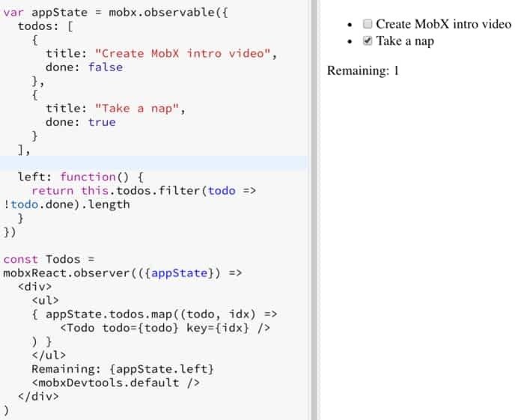Click the 'todos: [' code line
This screenshot has width=524, height=420.
tap(46, 26)
